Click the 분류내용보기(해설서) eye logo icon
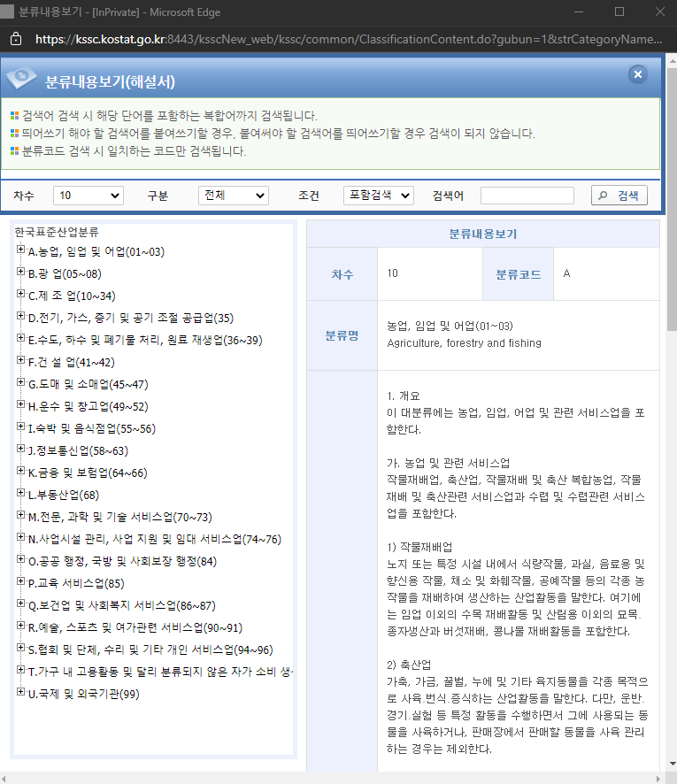 click(21, 78)
